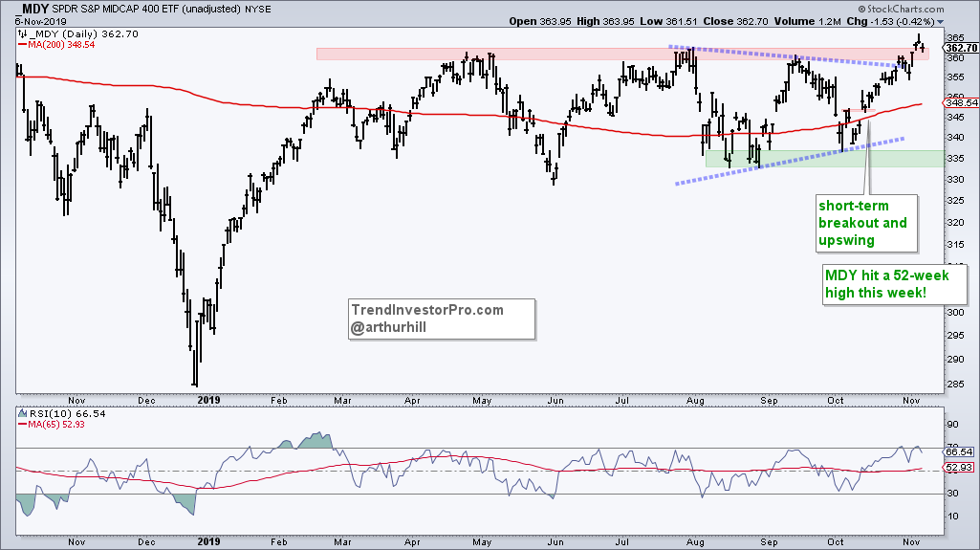Click the 52.93 RSI average axis tag

click(959, 468)
